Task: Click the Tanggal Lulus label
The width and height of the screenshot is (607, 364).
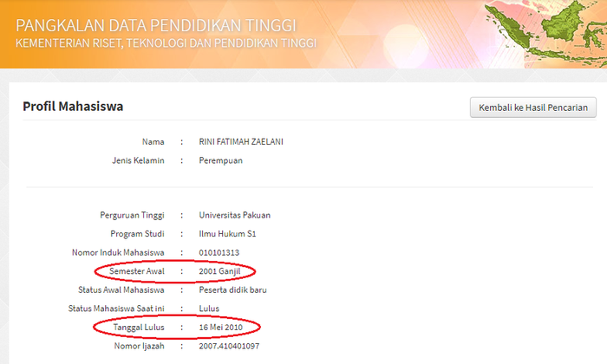Action: tap(139, 328)
